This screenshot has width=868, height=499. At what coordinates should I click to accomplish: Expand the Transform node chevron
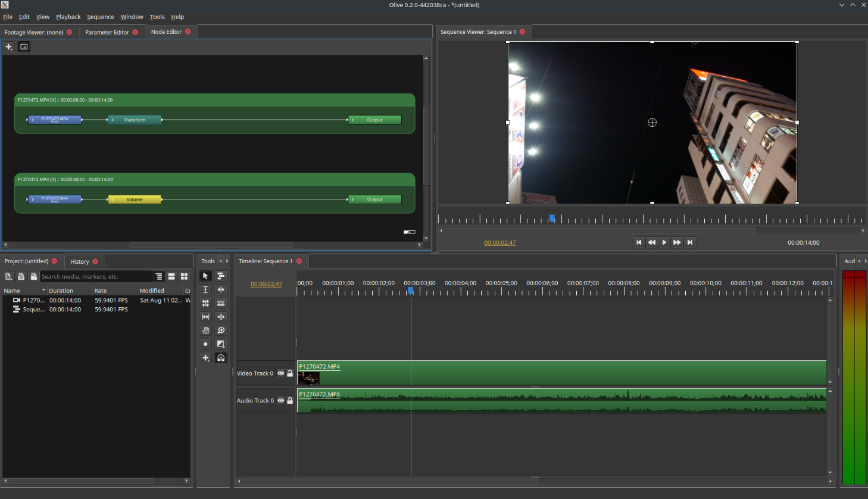click(113, 120)
